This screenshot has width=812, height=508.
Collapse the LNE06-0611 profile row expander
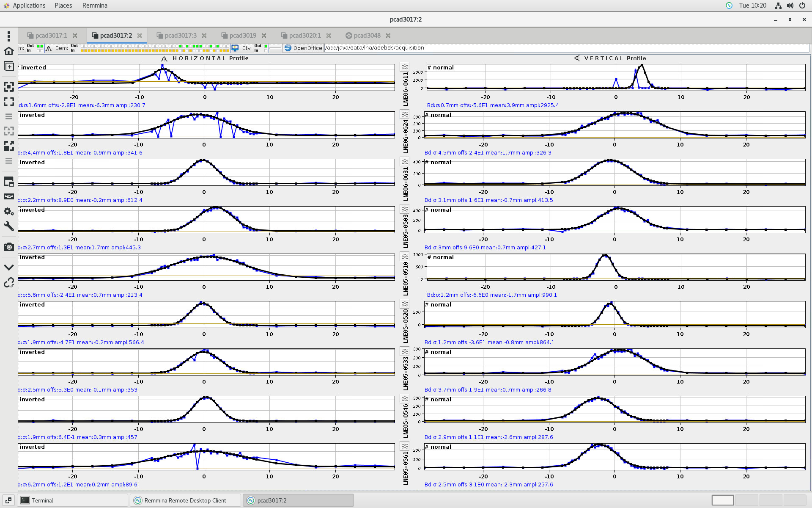pos(405,67)
